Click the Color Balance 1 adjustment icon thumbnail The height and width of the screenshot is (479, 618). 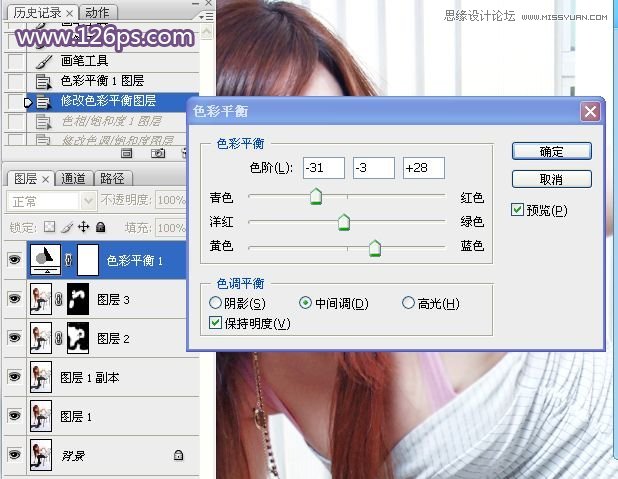coord(46,259)
